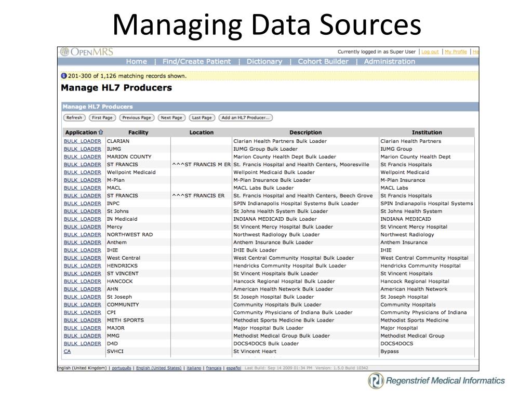This screenshot has width=532, height=399.
Task: Go to the Previous Page
Action: pos(137,118)
